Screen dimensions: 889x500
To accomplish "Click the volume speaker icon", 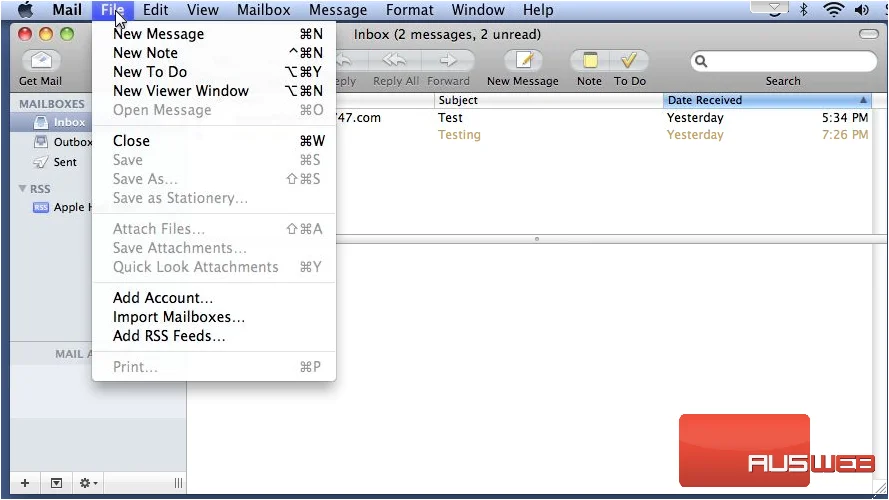I will (862, 10).
